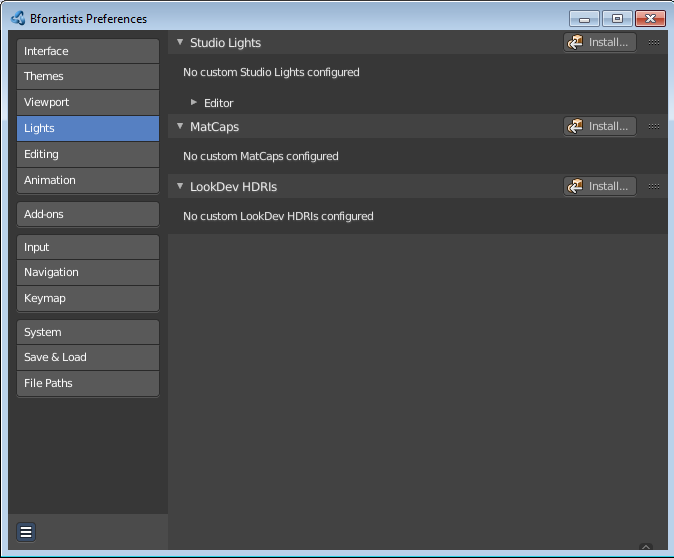Click the Bforartists logo in title bar
674x558 pixels.
point(18,18)
